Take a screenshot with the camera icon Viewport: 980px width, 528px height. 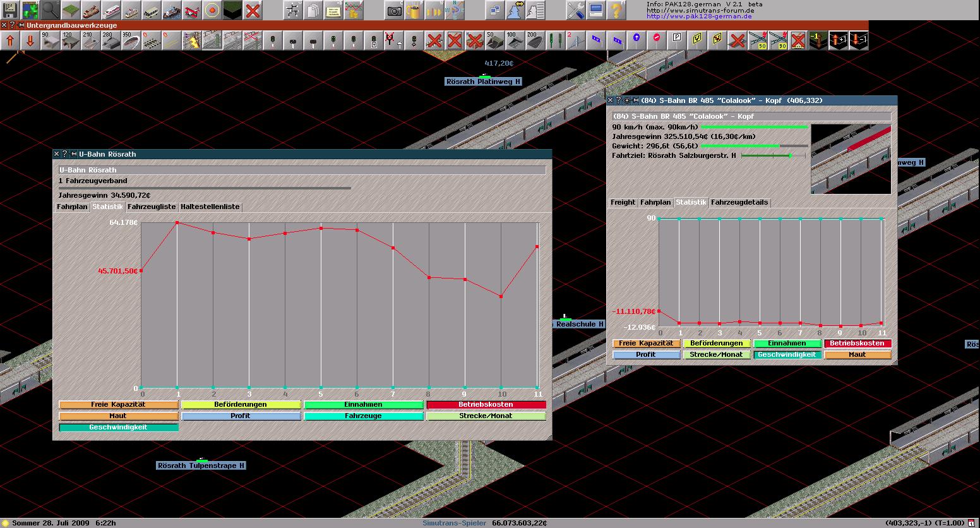pyautogui.click(x=393, y=10)
